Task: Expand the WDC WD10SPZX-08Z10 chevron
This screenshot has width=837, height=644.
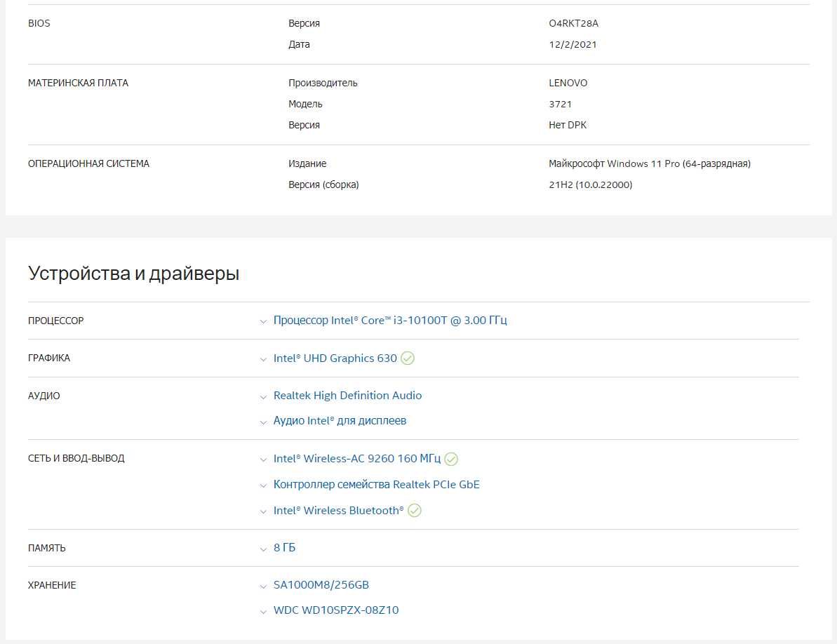Action: pos(263,612)
